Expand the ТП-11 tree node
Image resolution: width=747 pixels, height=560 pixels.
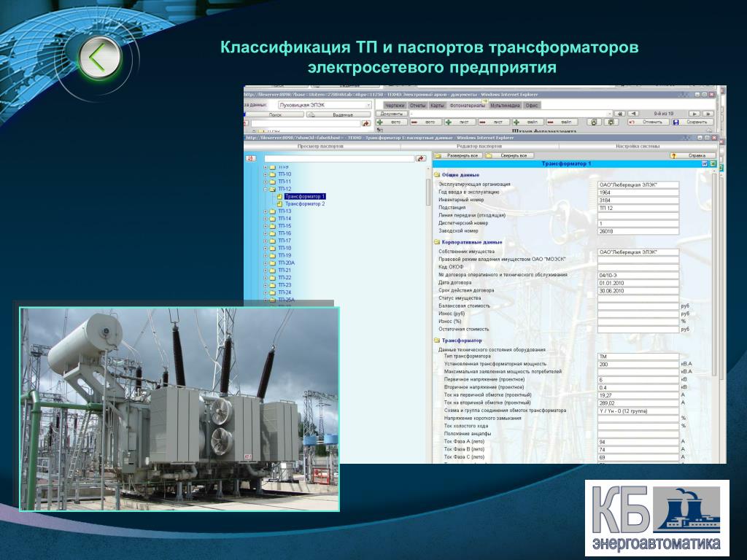coord(266,182)
